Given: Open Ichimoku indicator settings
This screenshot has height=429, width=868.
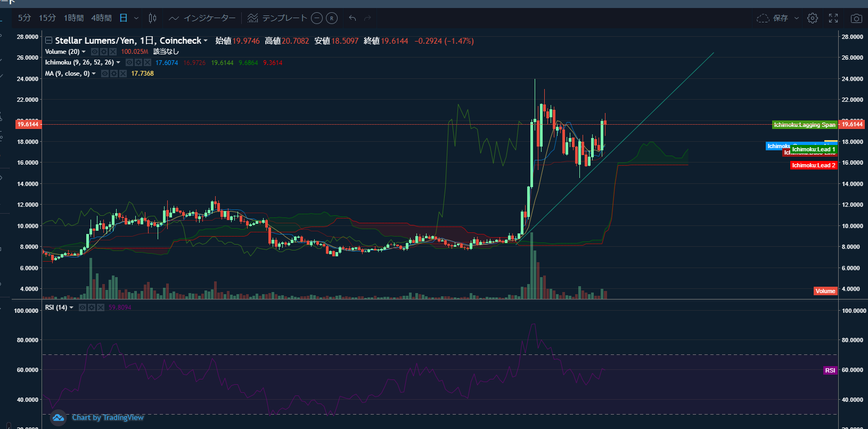Looking at the screenshot, I should [x=138, y=62].
